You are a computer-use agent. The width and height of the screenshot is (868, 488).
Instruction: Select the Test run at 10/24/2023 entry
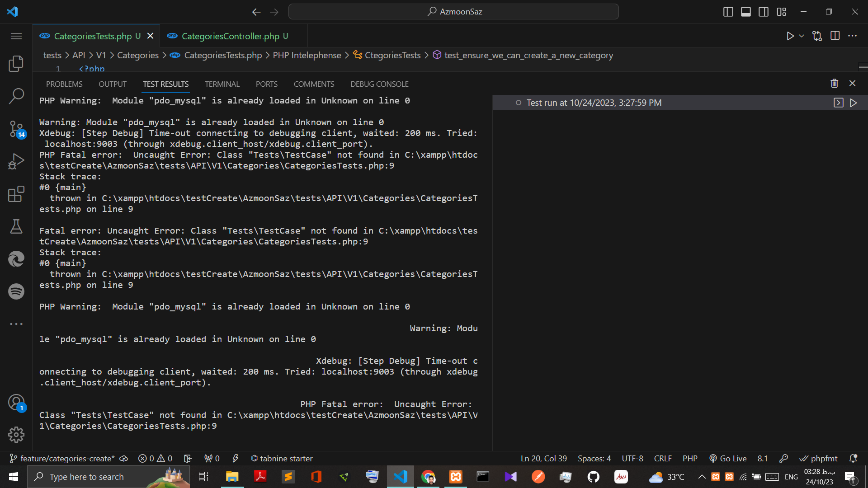(680, 103)
